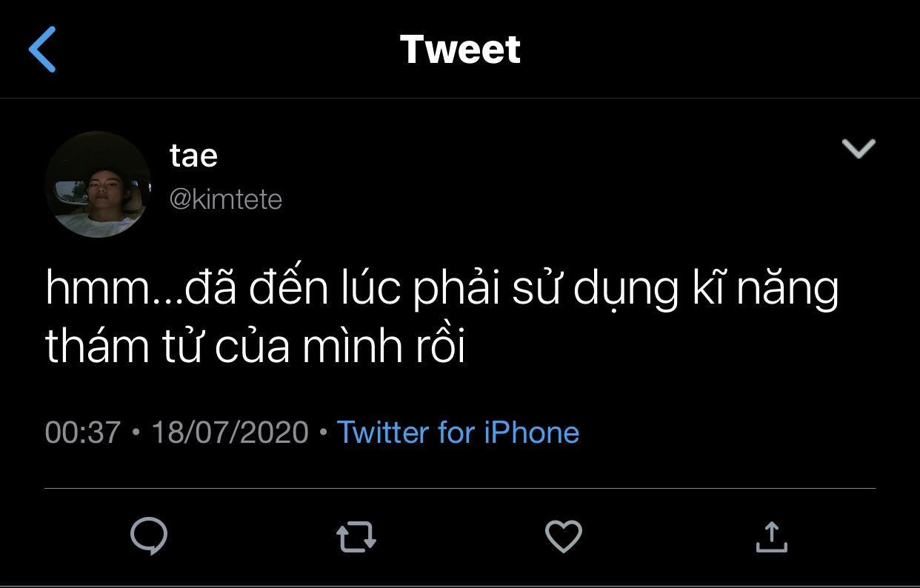Screen dimensions: 920x588
Task: Reply to tae's tweet
Action: point(148,536)
